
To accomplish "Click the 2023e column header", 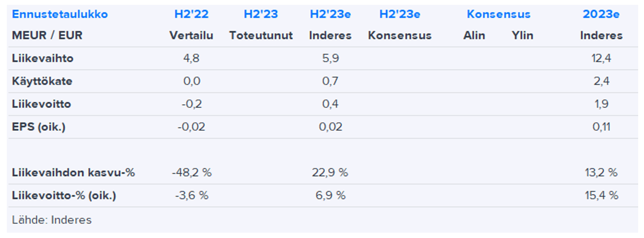I will 601,14.
